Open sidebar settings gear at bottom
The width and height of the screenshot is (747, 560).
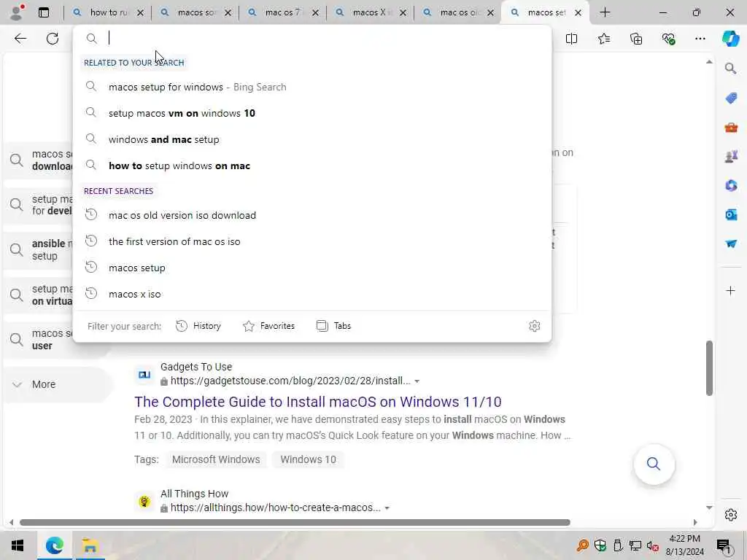coord(731,515)
